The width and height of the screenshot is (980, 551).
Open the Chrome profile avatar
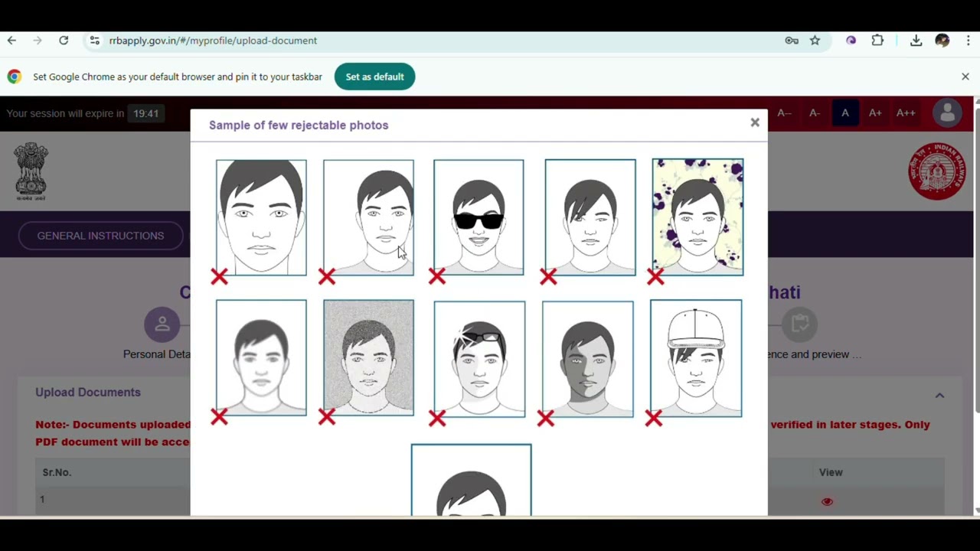click(942, 41)
